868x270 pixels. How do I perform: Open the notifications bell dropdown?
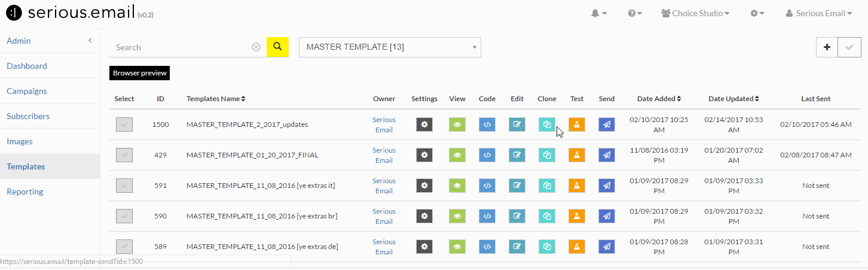click(599, 13)
